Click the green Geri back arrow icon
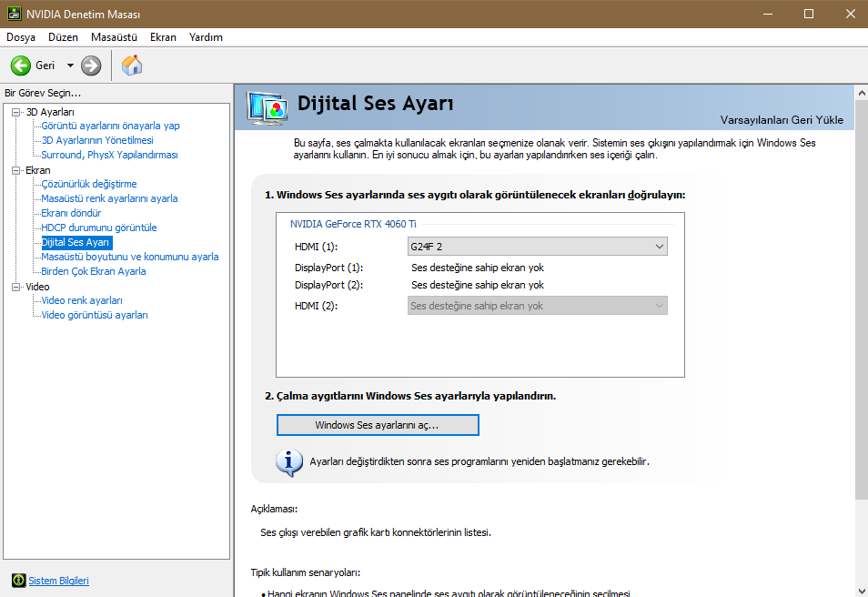The image size is (868, 597). 21,66
